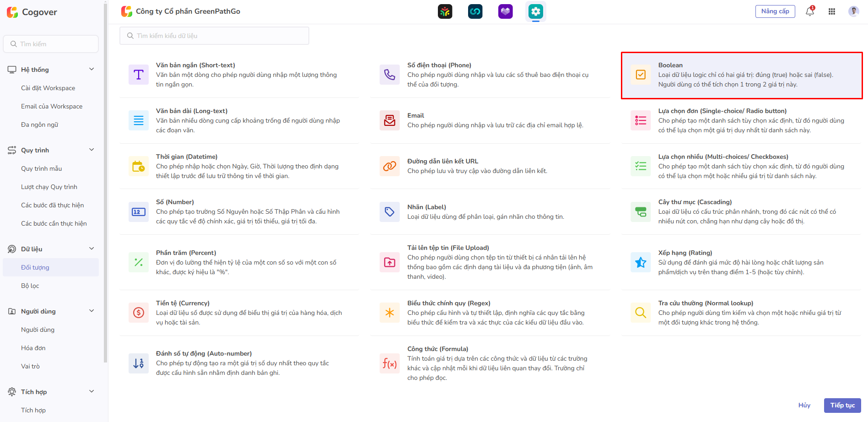The image size is (868, 422).
Task: Click the notification bell icon
Action: [x=809, y=11]
